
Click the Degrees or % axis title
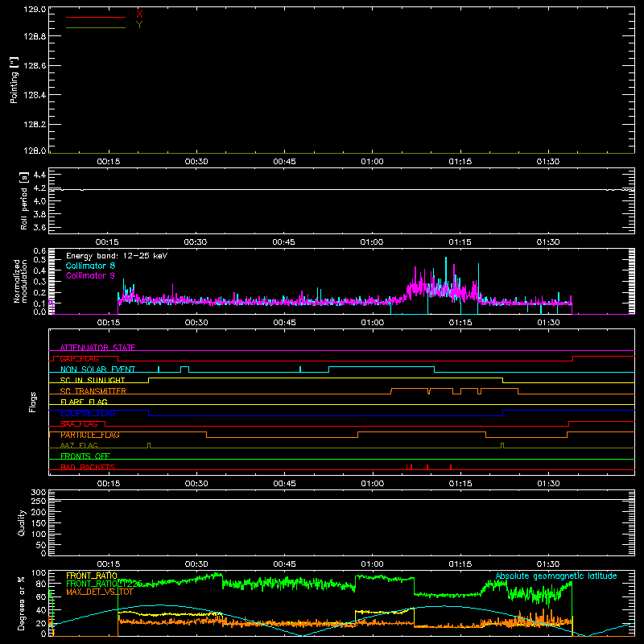[x=21, y=603]
